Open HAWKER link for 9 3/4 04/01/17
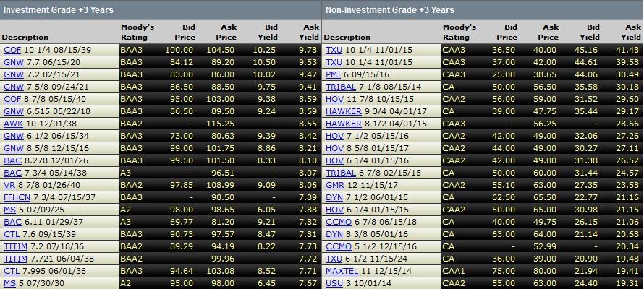The width and height of the screenshot is (644, 289). point(344,111)
